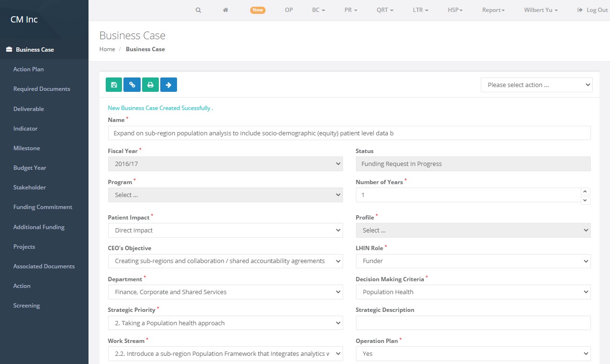610x364 pixels.
Task: Click the Home breadcrumb link
Action: [107, 49]
